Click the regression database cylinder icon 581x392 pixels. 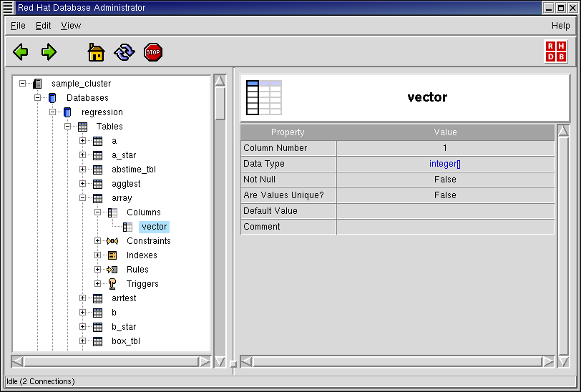(x=67, y=112)
